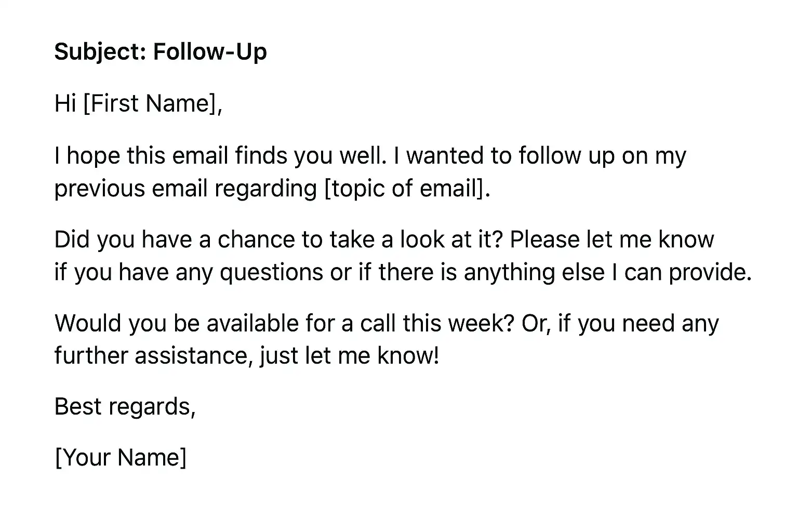Image resolution: width=798 pixels, height=532 pixels.
Task: Click the word 'Hi' in the greeting
Action: tap(65, 103)
